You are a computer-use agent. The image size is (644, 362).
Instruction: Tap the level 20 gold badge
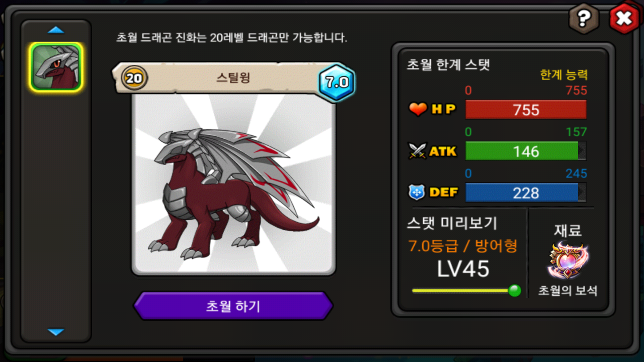click(x=134, y=78)
